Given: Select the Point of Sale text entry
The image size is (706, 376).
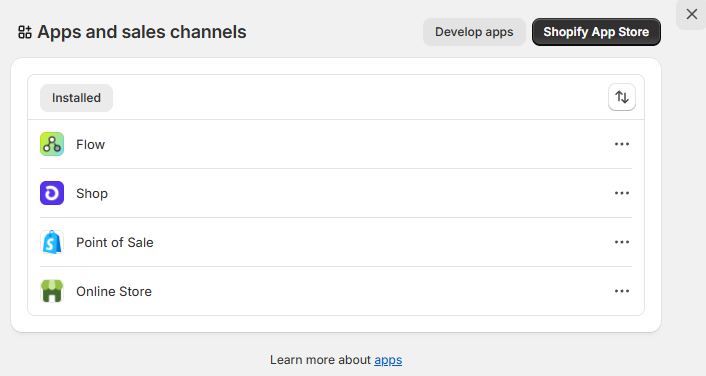Looking at the screenshot, I should pyautogui.click(x=115, y=242).
